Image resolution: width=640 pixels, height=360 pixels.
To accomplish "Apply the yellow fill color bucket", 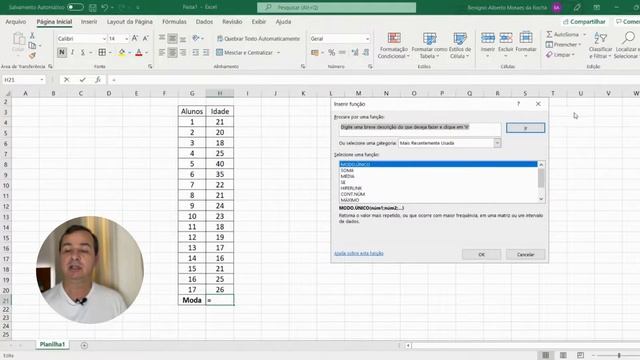I will tap(122, 52).
